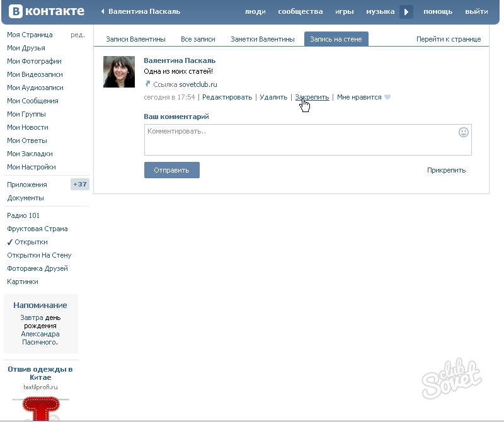The width and height of the screenshot is (504, 422).
Task: Go back via Валентина Паскаль header arrow
Action: 103,11
